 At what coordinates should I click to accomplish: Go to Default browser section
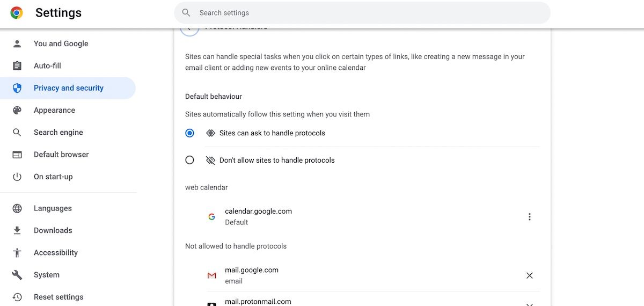[x=61, y=155]
